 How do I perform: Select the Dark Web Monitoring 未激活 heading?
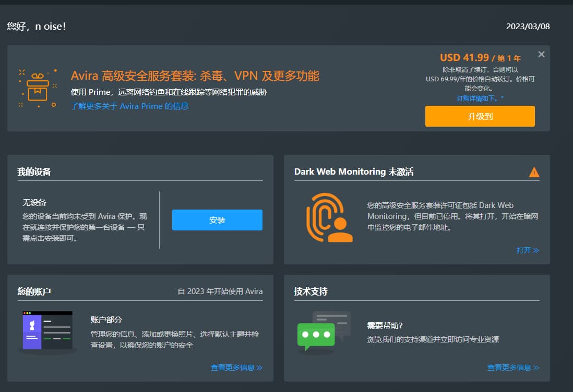pos(354,172)
